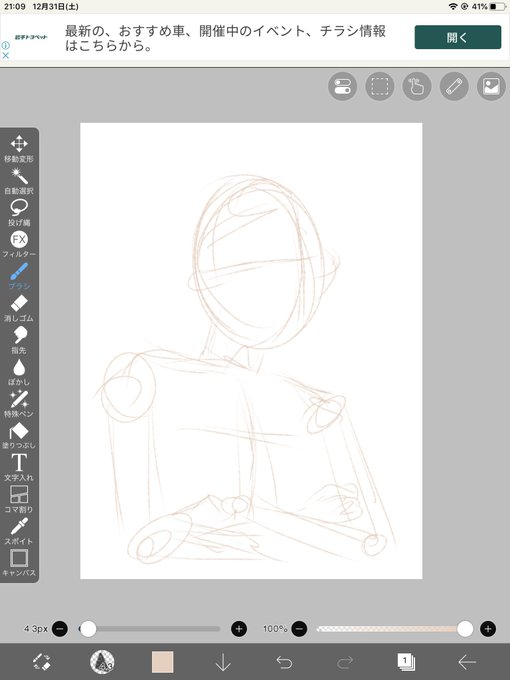
Task: Undo the last stroke
Action: coord(284,662)
